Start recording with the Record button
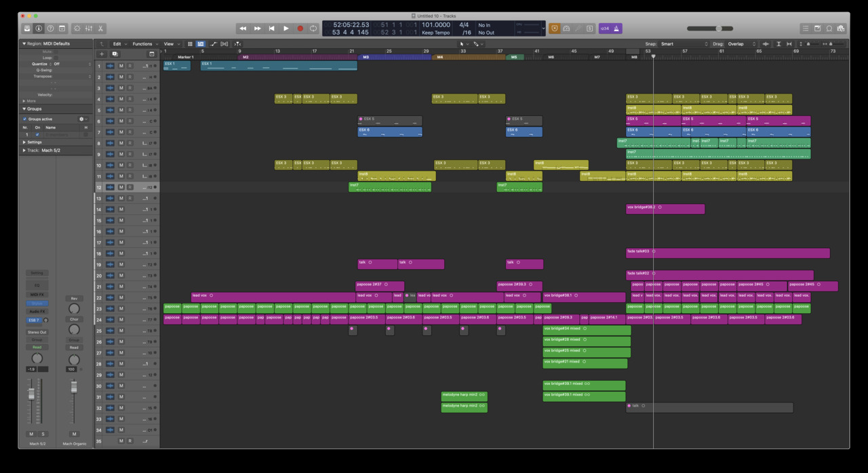This screenshot has height=473, width=868. tap(300, 28)
